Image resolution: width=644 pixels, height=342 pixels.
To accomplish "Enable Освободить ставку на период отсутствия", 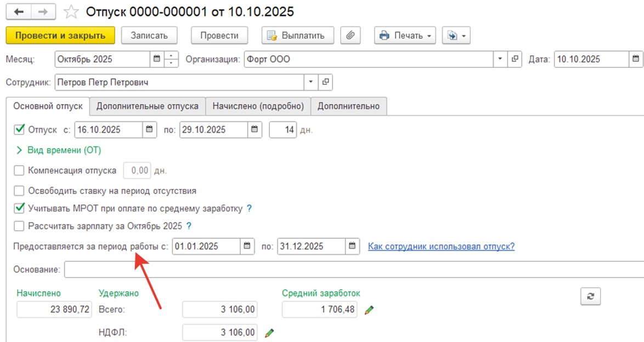I will [x=20, y=191].
